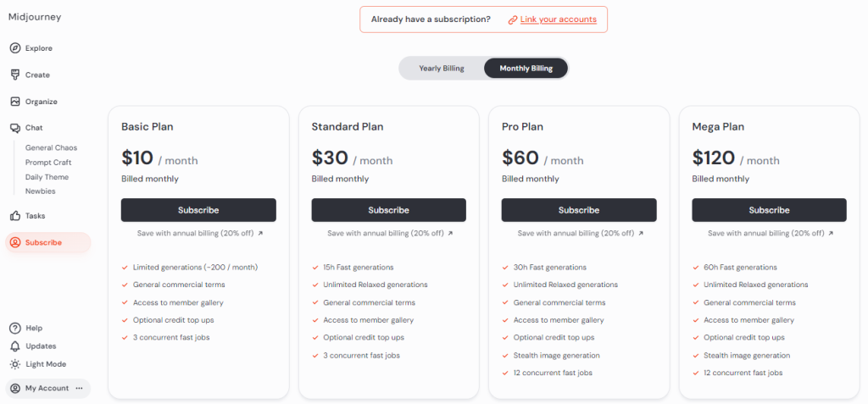
Task: Click the Explore compass icon
Action: click(15, 48)
